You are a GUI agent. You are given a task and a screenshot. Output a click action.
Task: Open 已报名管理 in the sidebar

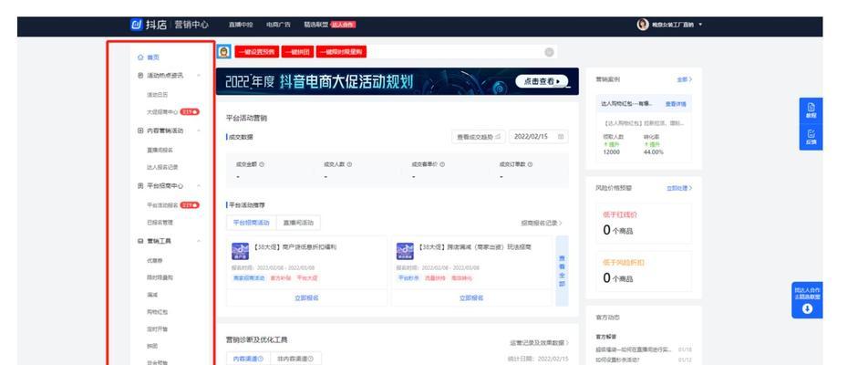pyautogui.click(x=160, y=222)
